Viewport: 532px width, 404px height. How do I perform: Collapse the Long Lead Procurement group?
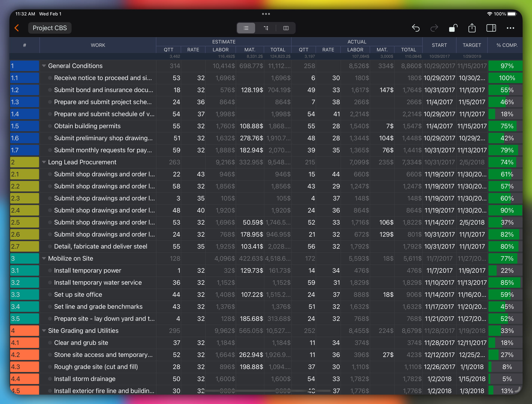pos(44,162)
